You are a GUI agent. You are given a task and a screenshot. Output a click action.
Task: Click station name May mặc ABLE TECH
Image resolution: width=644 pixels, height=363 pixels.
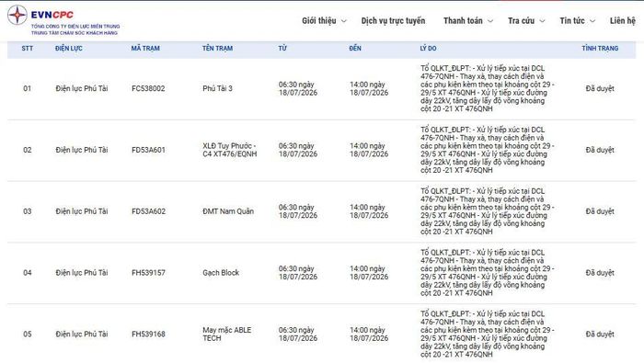tap(226, 335)
